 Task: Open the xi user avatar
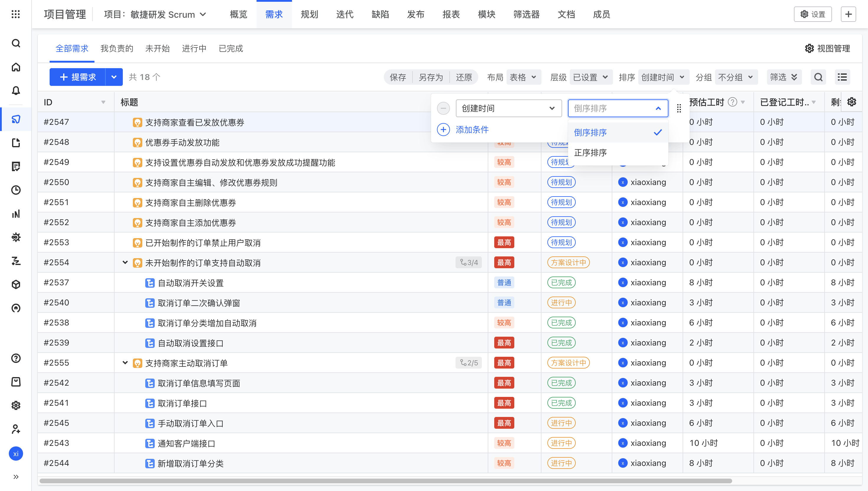point(16,454)
